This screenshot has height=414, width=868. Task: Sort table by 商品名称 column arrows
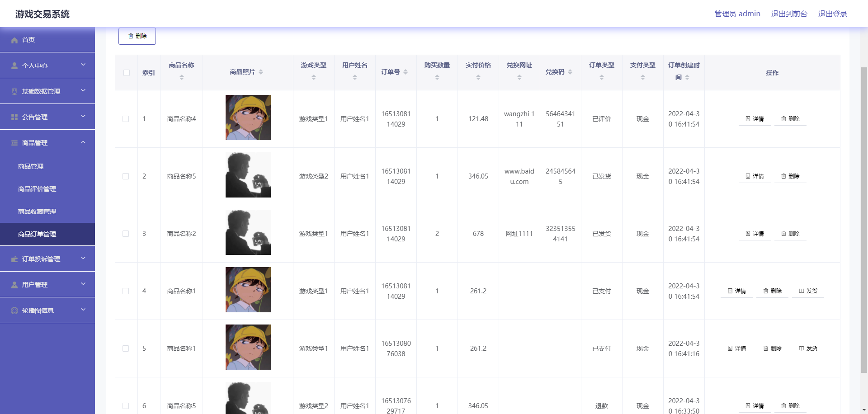(x=182, y=77)
